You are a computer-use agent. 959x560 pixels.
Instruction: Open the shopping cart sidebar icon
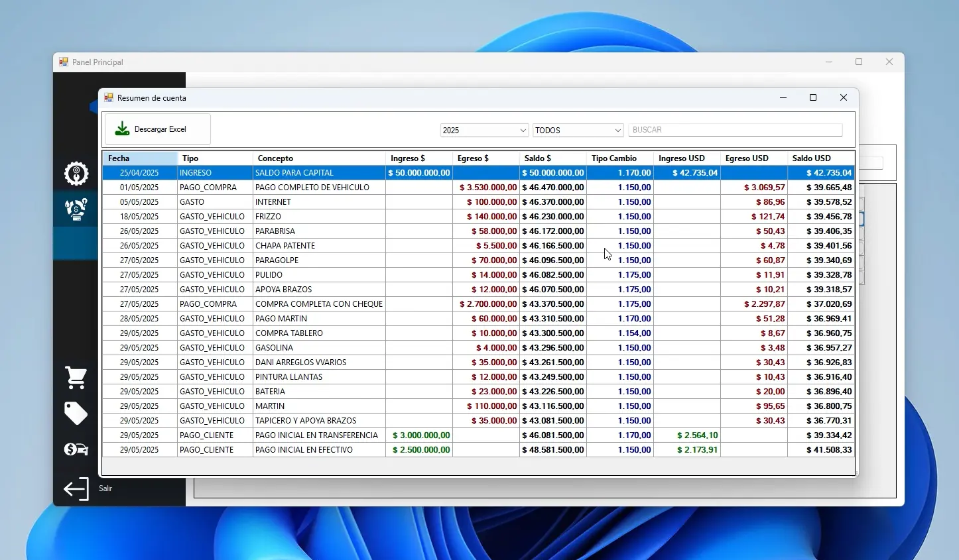76,377
